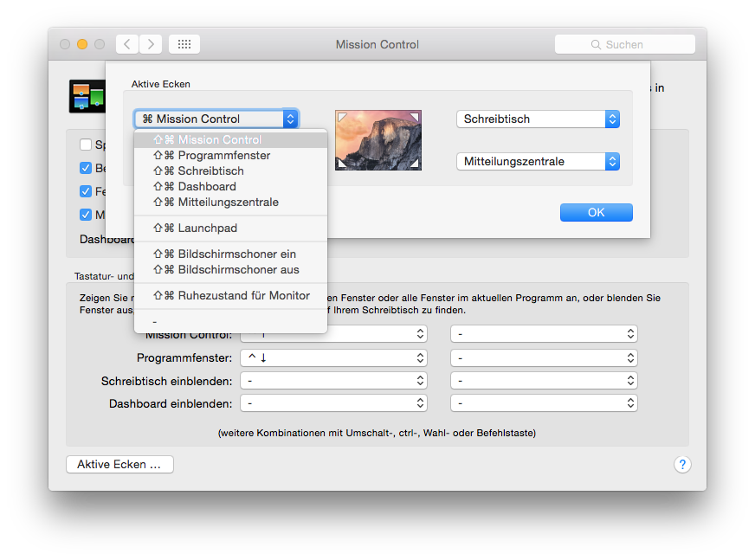
Task: Open the Mitteilungszentrale corner dropdown
Action: [x=538, y=161]
